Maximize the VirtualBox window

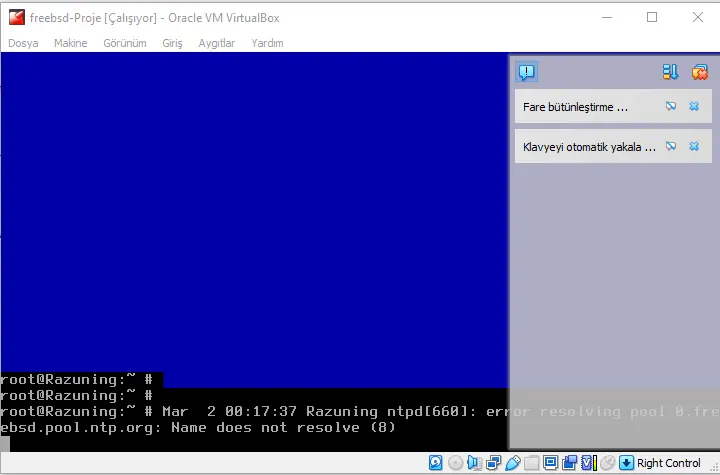click(652, 17)
